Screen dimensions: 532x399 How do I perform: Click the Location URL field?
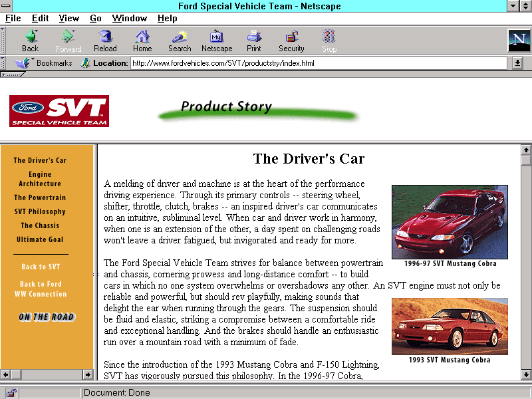[319, 63]
